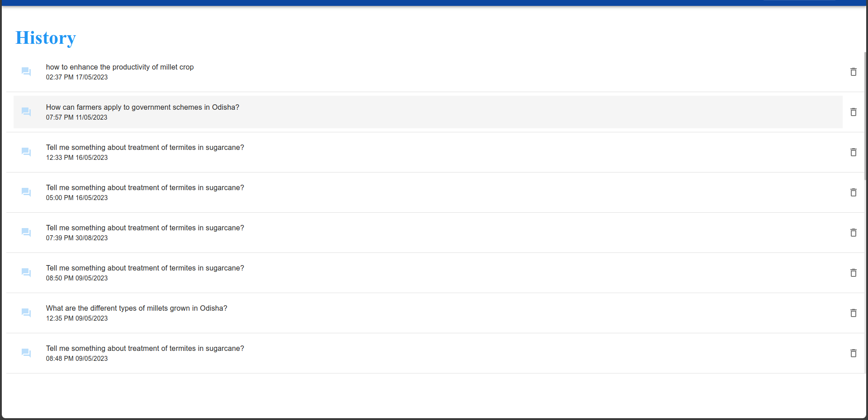Click chat icon for 12:33 PM termites entry
868x420 pixels.
[x=26, y=152]
